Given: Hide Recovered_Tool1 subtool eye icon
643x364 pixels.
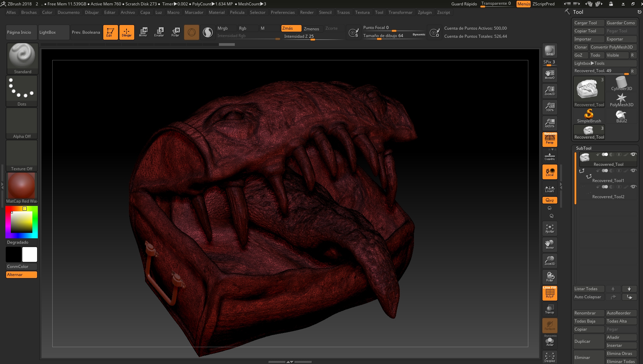Looking at the screenshot, I should tap(633, 171).
